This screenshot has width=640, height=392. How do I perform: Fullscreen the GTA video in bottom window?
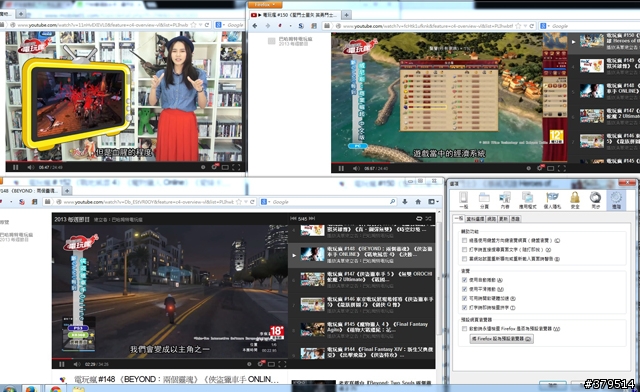(282, 364)
